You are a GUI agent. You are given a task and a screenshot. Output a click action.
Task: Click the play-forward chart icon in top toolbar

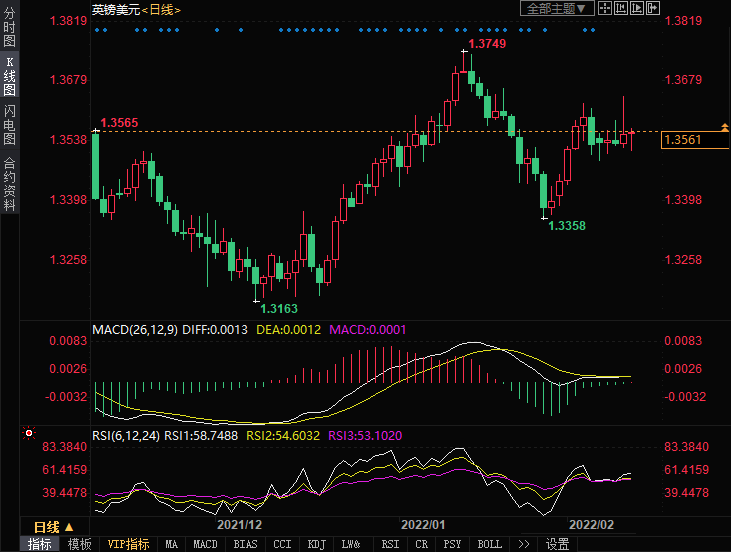(x=637, y=8)
